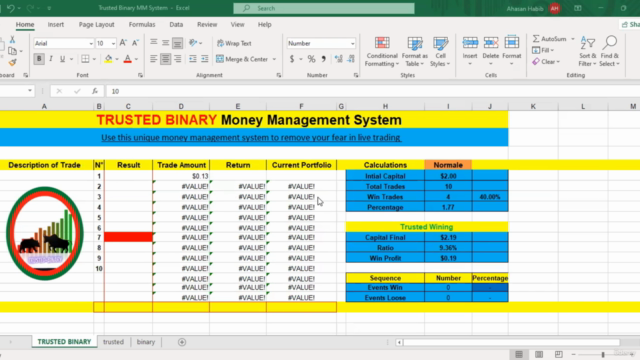Image resolution: width=640 pixels, height=360 pixels.
Task: Expand AutoSum dropdown arrow
Action: coord(573,39)
